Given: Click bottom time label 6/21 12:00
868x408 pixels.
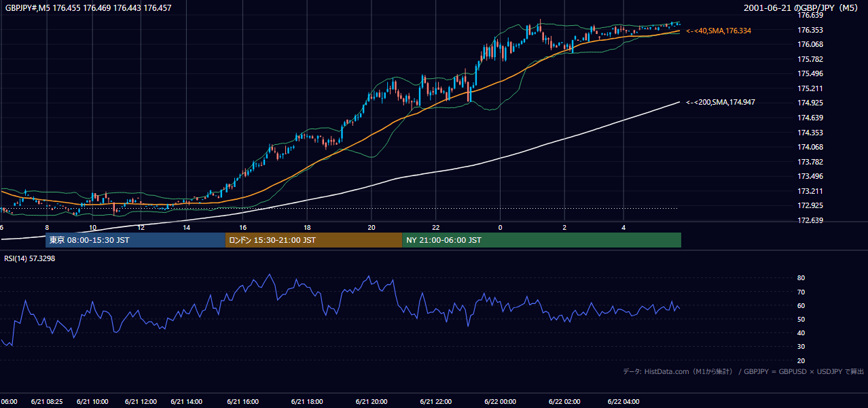Looking at the screenshot, I should point(140,402).
